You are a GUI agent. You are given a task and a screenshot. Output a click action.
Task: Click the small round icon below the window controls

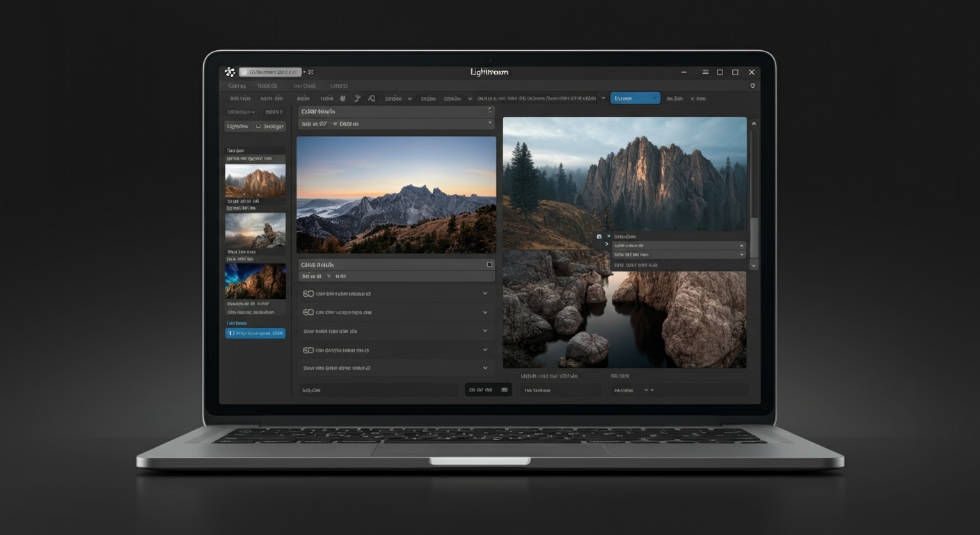752,86
